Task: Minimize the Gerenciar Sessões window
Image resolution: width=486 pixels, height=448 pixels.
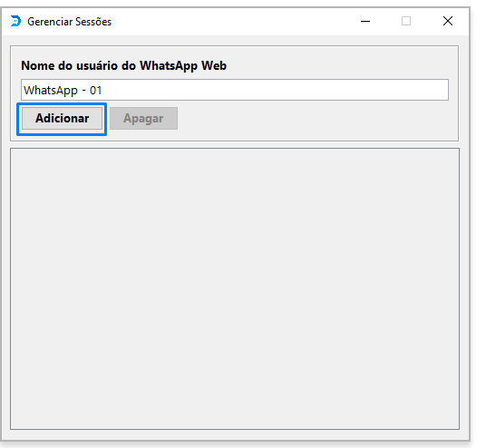Action: coord(365,21)
